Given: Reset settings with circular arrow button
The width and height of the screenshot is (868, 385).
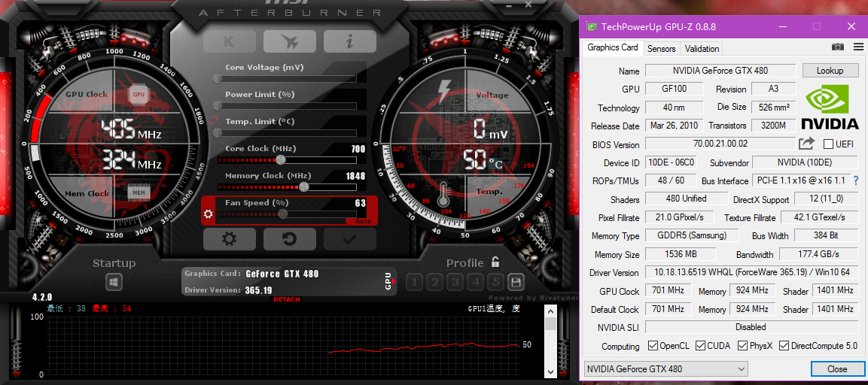Looking at the screenshot, I should [x=290, y=239].
